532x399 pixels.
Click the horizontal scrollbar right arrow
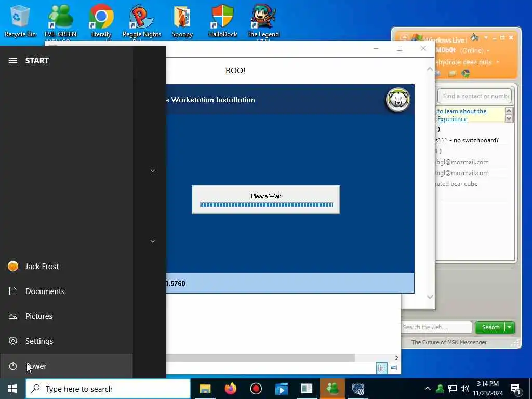click(396, 357)
